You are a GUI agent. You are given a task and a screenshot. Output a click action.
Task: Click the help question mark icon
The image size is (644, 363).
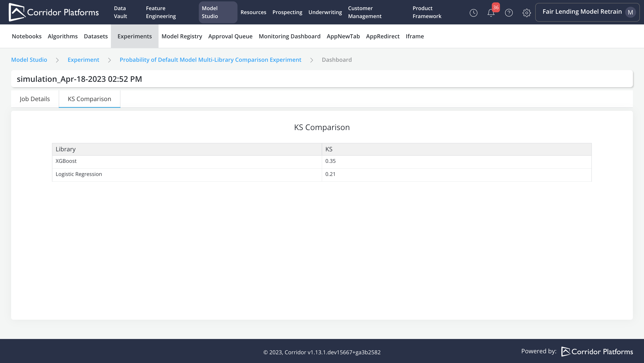coord(509,13)
